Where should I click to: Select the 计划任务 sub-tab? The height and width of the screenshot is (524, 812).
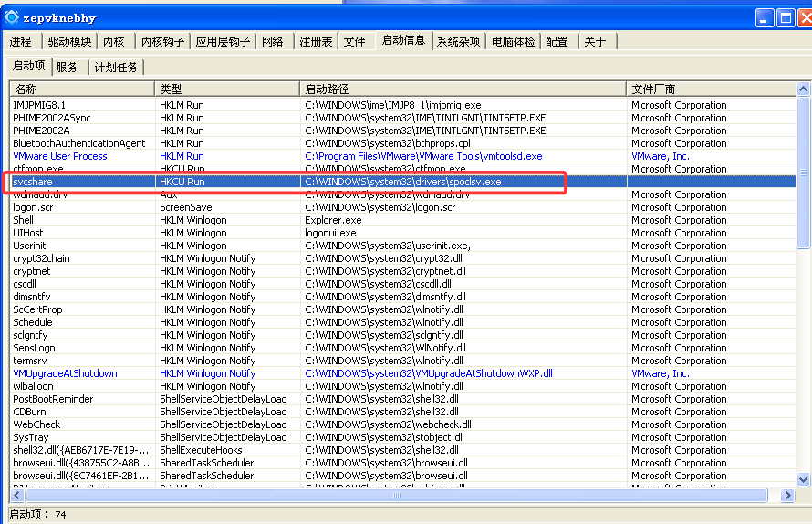point(116,67)
